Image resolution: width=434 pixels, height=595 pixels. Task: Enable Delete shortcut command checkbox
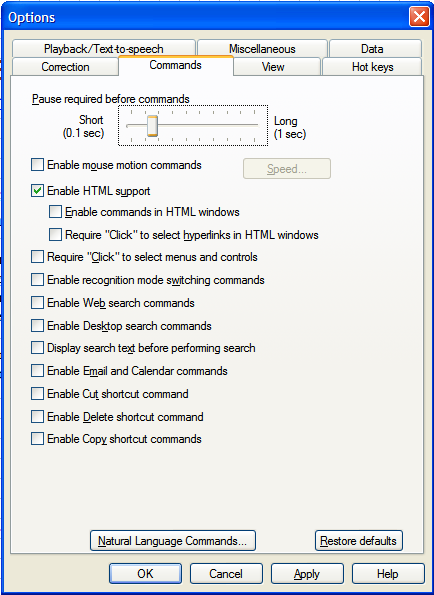coord(37,417)
